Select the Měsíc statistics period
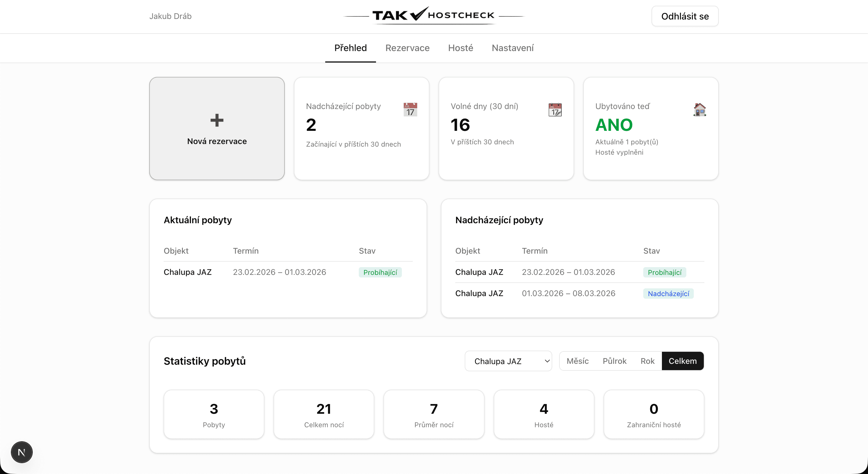The width and height of the screenshot is (868, 474). coord(578,361)
